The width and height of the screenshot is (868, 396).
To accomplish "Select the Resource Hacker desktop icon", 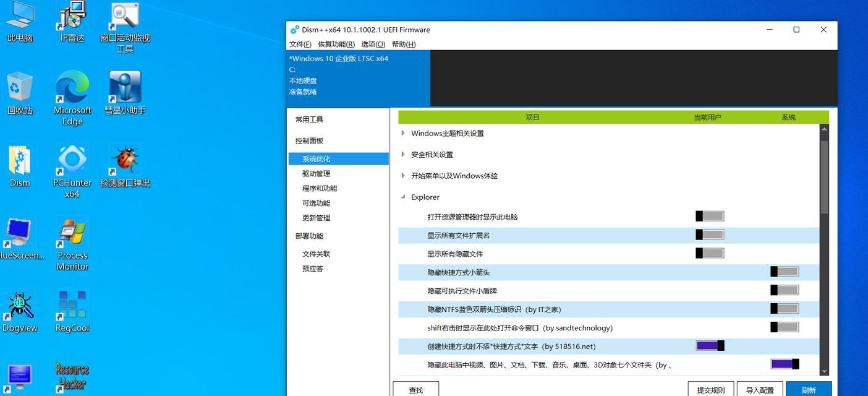I will pyautogui.click(x=72, y=377).
